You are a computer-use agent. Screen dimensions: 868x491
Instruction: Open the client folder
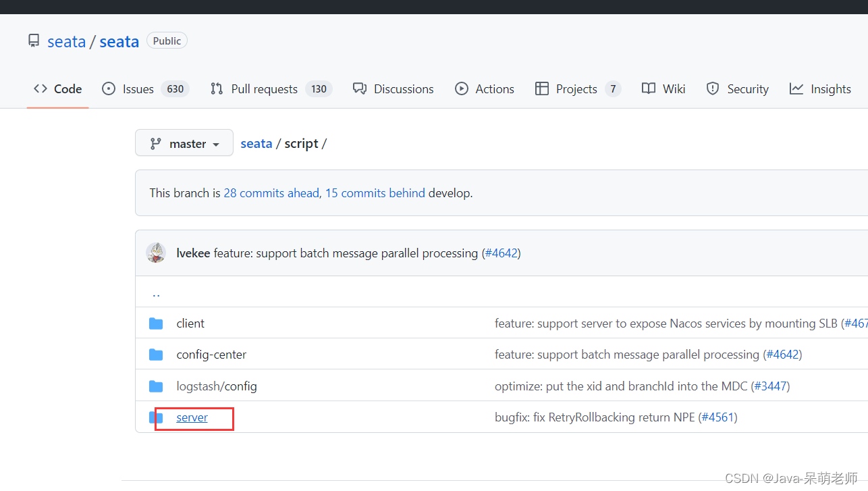click(190, 323)
